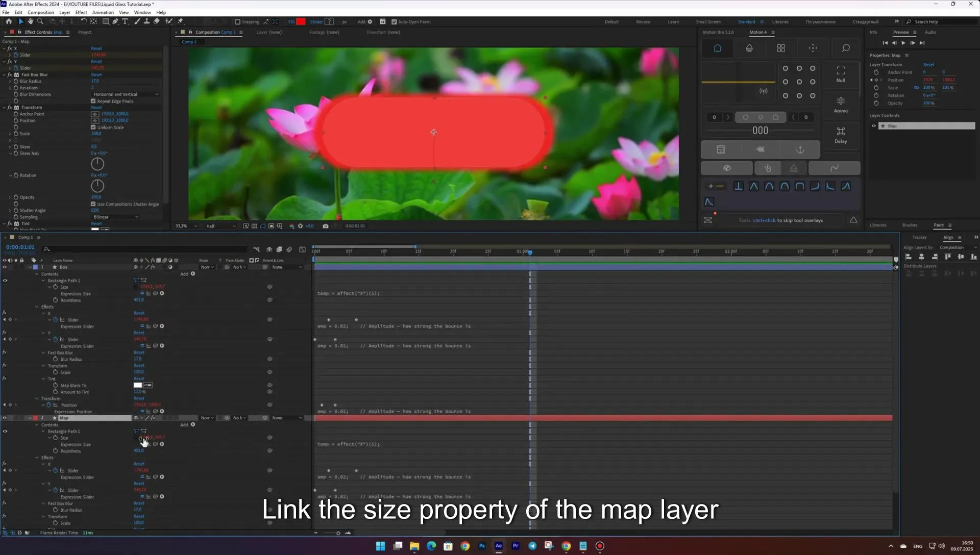Image resolution: width=980 pixels, height=555 pixels.
Task: Switch to the Project tab
Action: (85, 32)
